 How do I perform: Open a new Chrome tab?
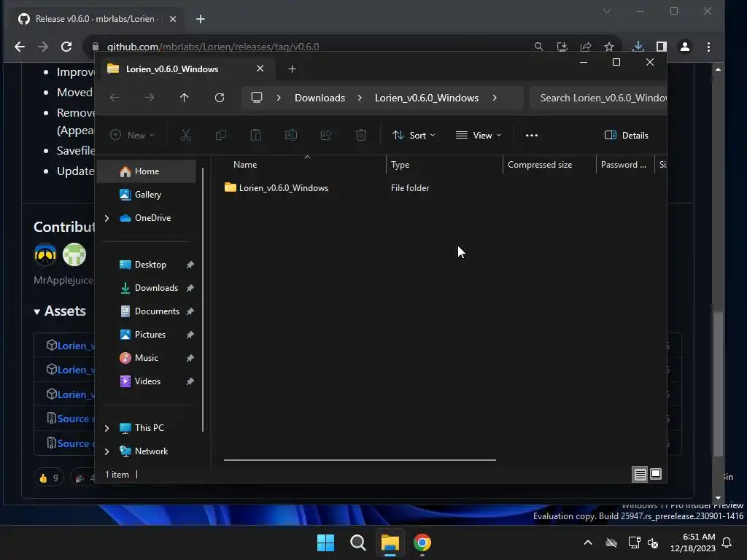(201, 19)
